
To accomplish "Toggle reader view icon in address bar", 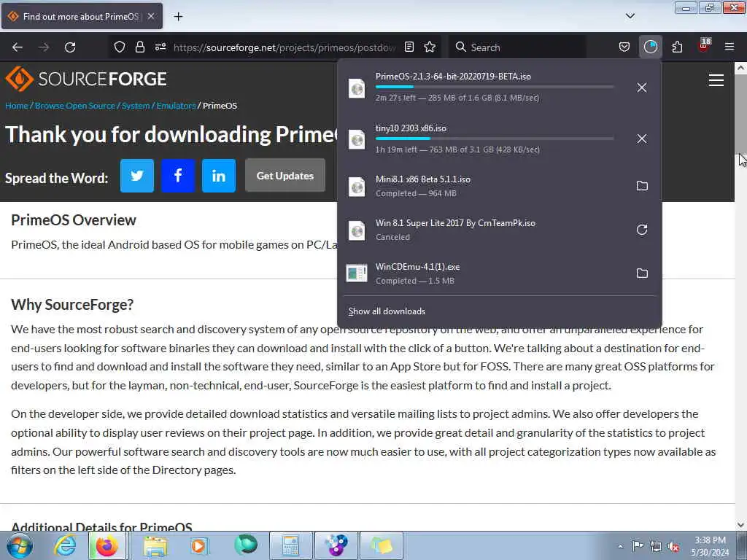I will tap(409, 47).
